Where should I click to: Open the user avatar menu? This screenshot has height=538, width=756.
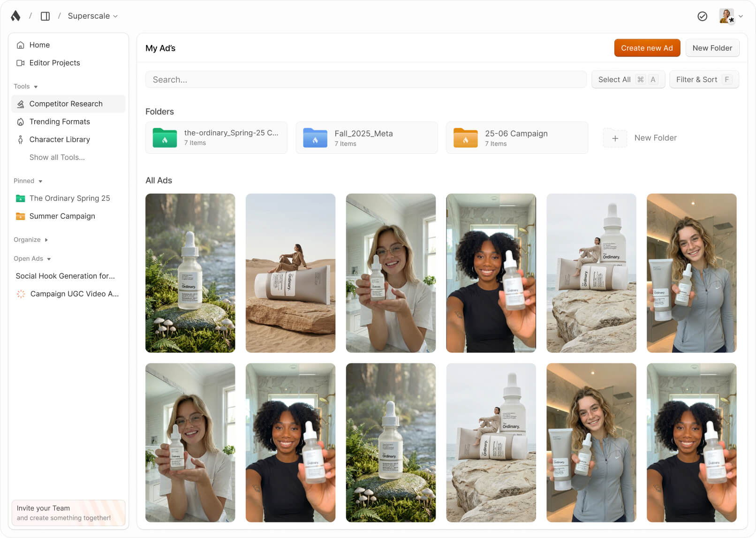click(x=726, y=16)
